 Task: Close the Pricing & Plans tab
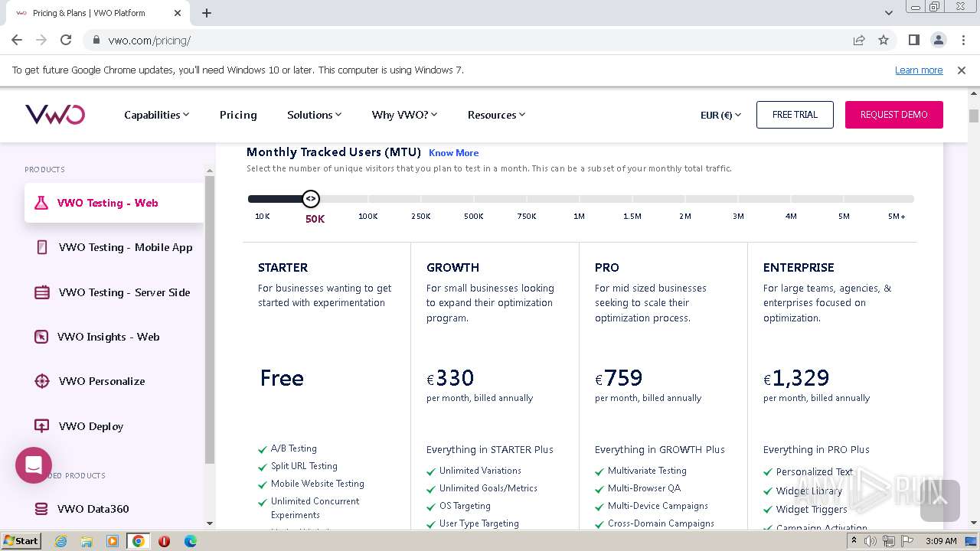tap(178, 13)
